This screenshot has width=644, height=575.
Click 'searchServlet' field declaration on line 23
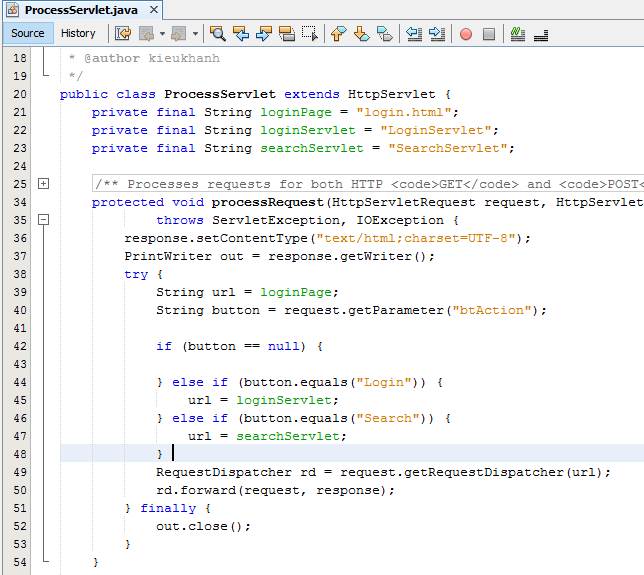(312, 148)
